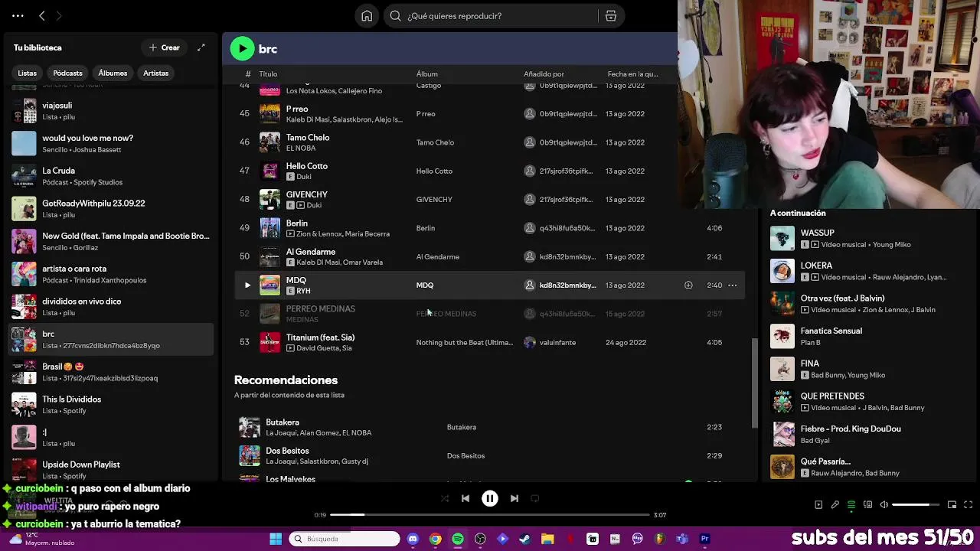Seek on the song progress bar
This screenshot has width=980, height=551.
490,515
